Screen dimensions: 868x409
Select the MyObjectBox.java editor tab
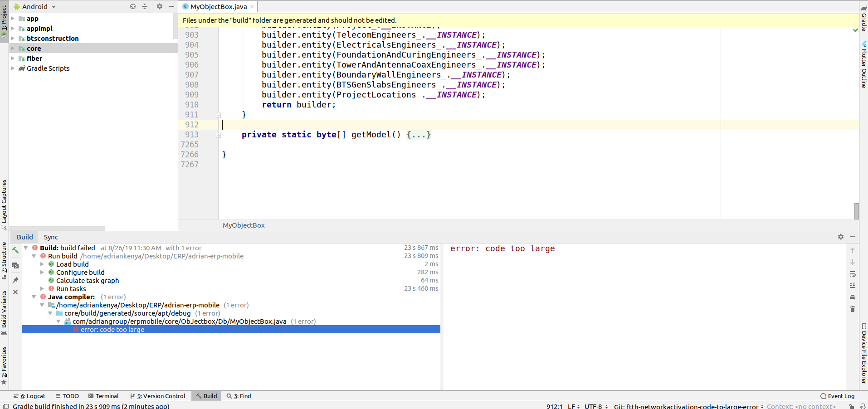click(218, 7)
